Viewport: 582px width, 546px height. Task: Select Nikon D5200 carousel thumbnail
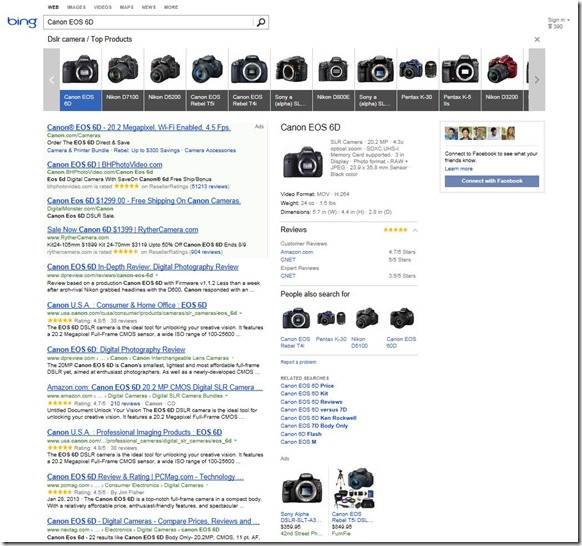click(x=165, y=79)
